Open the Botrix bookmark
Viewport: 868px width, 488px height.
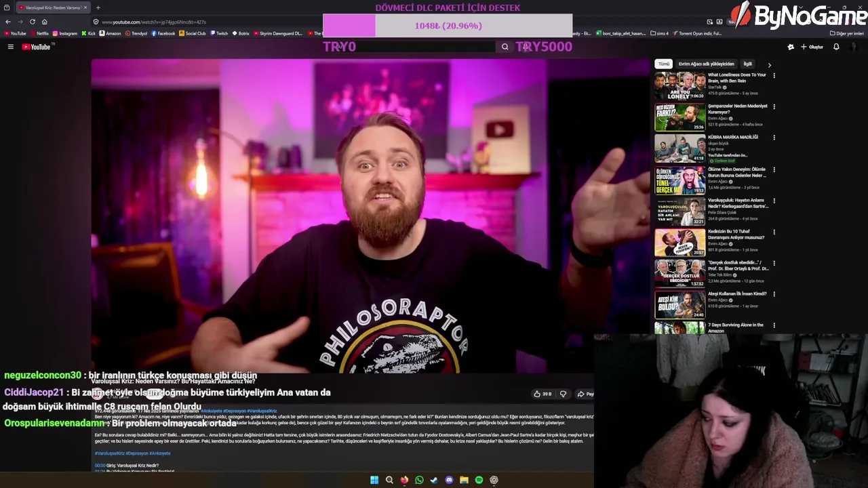(241, 33)
